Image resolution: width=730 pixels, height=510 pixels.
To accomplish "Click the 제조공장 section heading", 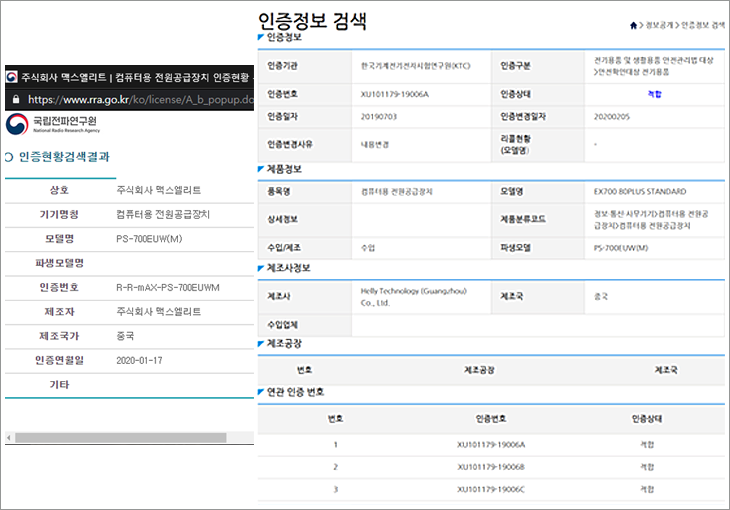I will point(284,344).
